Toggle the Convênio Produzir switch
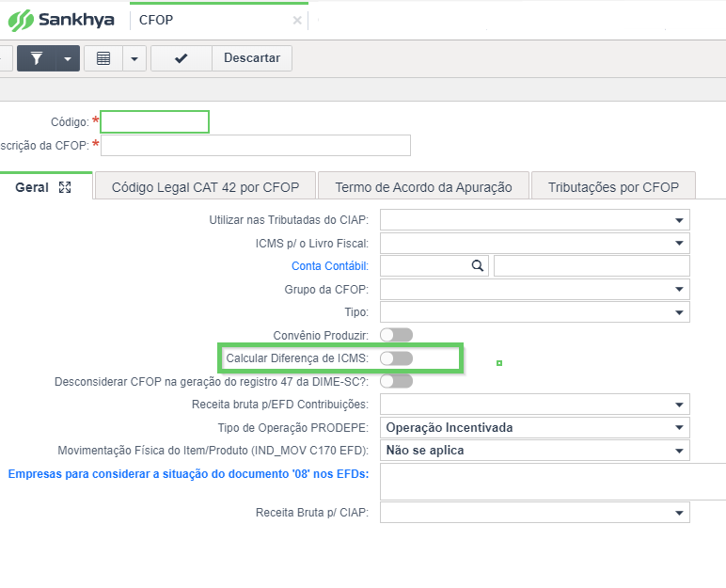Screen dimensions: 726x588 click(396, 335)
